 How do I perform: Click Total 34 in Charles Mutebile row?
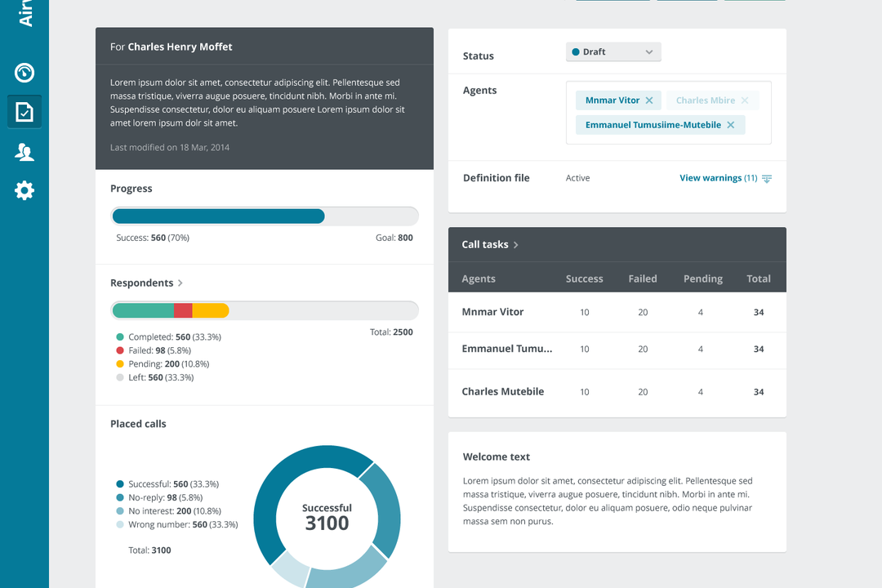pyautogui.click(x=759, y=392)
